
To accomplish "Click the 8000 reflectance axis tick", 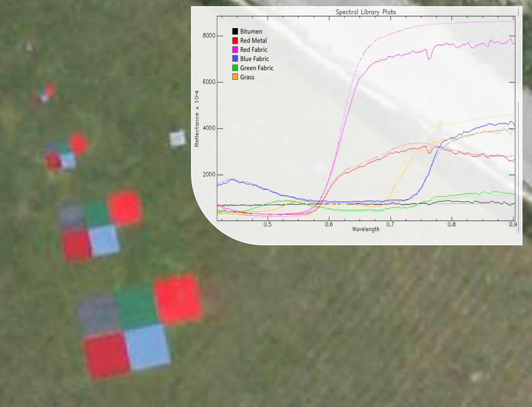I will (209, 36).
